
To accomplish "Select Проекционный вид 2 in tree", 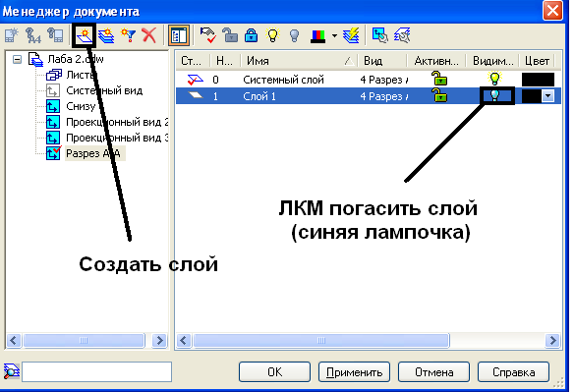I will tap(117, 122).
